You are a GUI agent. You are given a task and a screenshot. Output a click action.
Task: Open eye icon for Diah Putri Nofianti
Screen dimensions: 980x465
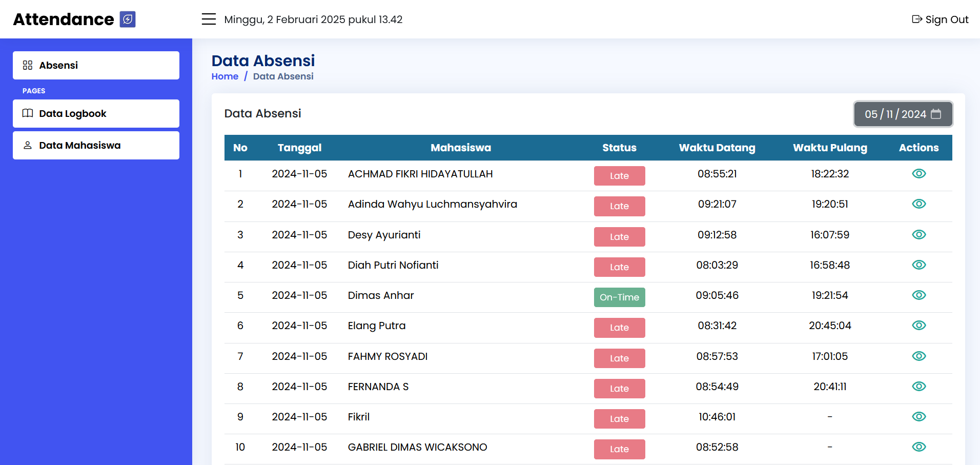coord(918,265)
